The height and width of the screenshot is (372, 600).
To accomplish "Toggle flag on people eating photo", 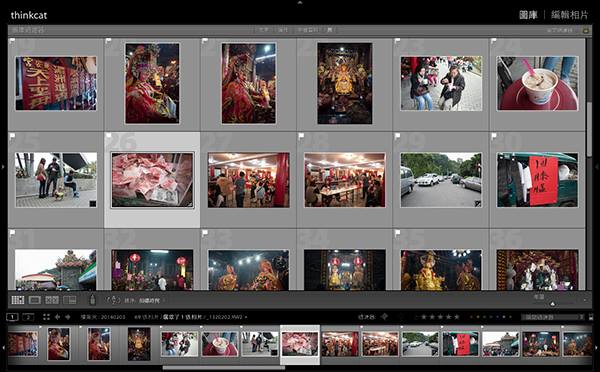I will [397, 41].
